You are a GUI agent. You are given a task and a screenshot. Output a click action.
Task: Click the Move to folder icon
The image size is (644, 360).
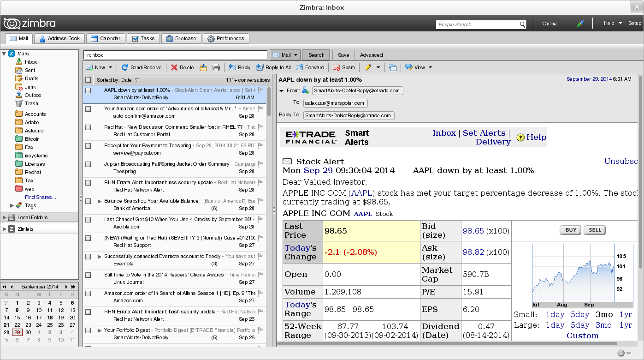(203, 67)
